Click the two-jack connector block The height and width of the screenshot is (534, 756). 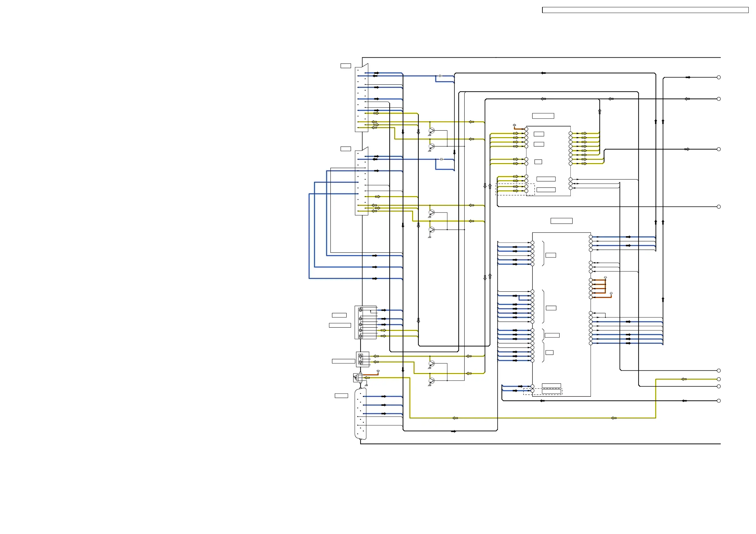(362, 359)
